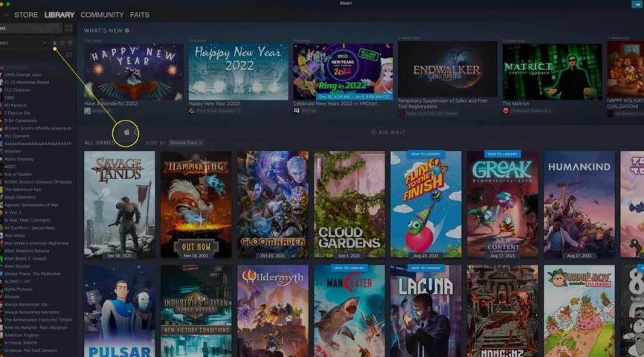
Task: Click the What's New heading
Action: [x=103, y=30]
